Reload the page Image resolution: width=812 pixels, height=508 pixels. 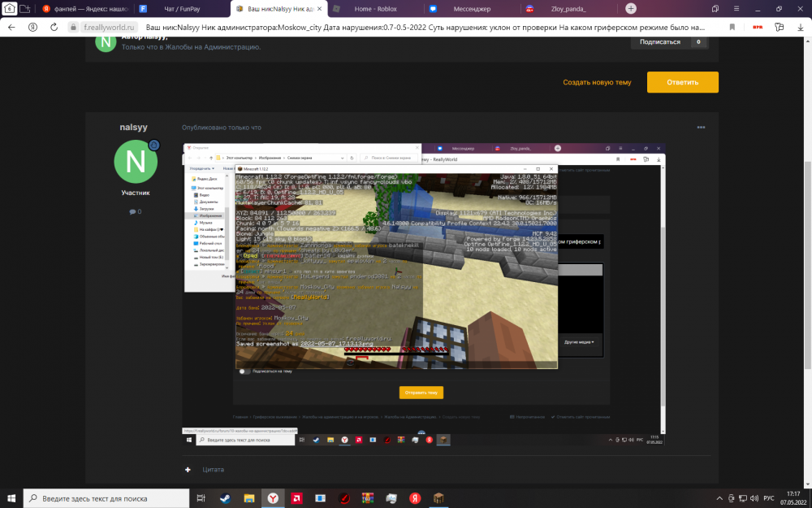(x=54, y=27)
